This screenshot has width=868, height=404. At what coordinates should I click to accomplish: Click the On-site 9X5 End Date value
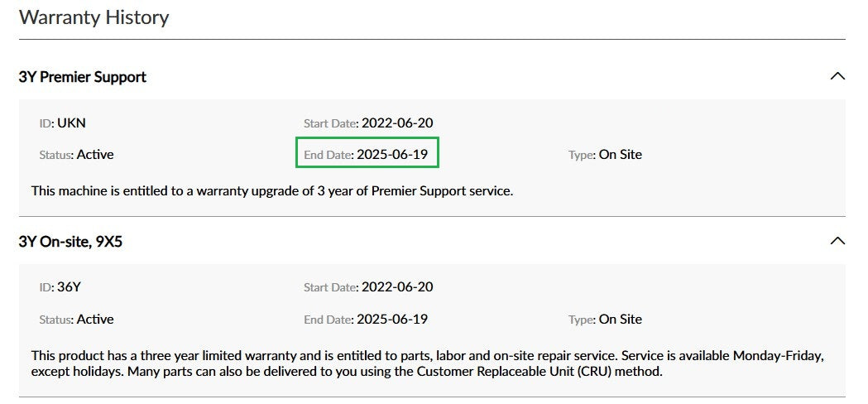[x=391, y=319]
